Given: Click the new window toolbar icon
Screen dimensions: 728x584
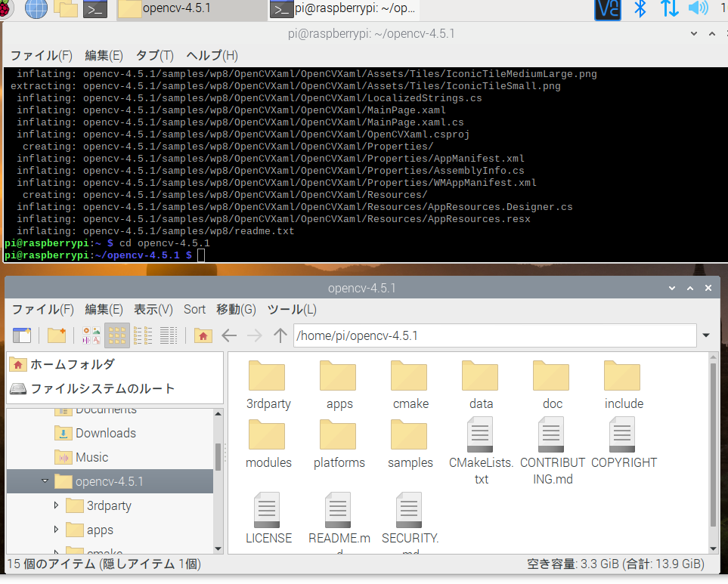Looking at the screenshot, I should click(22, 335).
